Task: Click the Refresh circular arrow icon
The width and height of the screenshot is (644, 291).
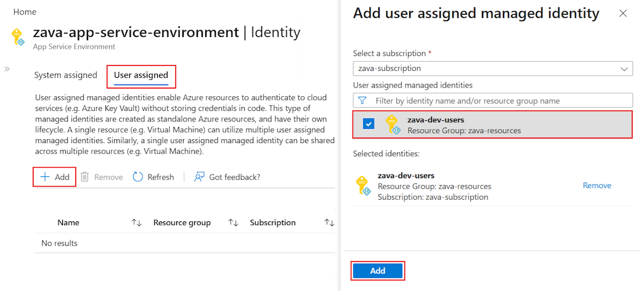Action: pos(138,177)
